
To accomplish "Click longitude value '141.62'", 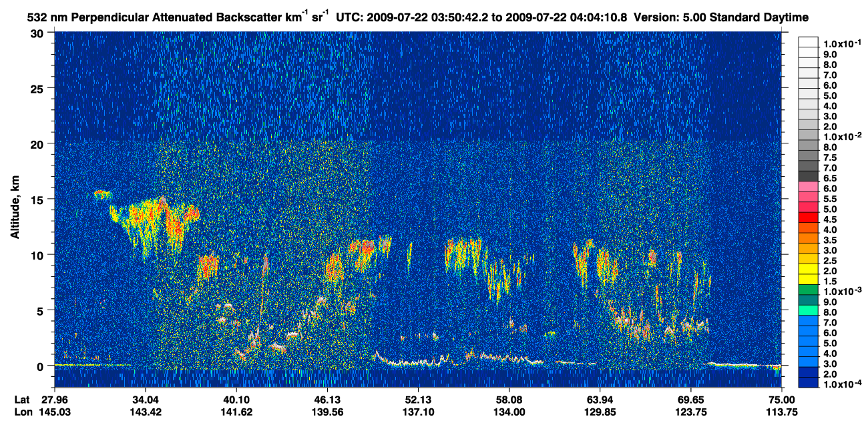I will [236, 412].
